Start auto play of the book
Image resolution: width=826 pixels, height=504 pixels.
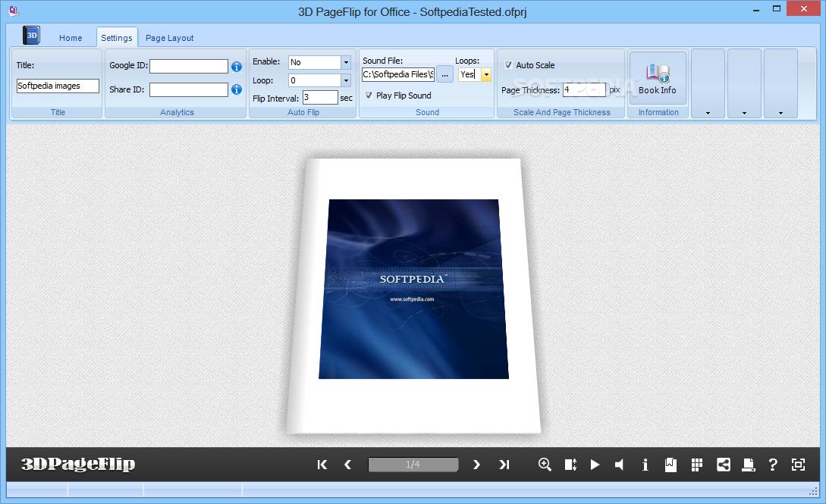point(595,465)
